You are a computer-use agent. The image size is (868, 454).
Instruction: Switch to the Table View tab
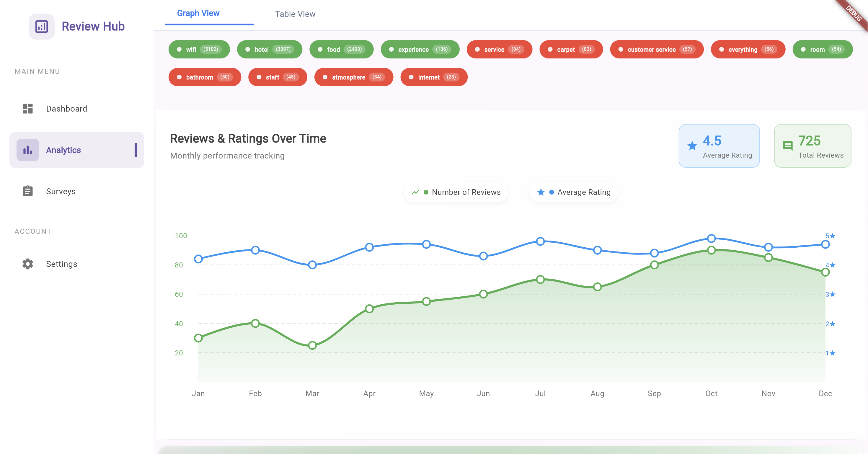coord(295,14)
